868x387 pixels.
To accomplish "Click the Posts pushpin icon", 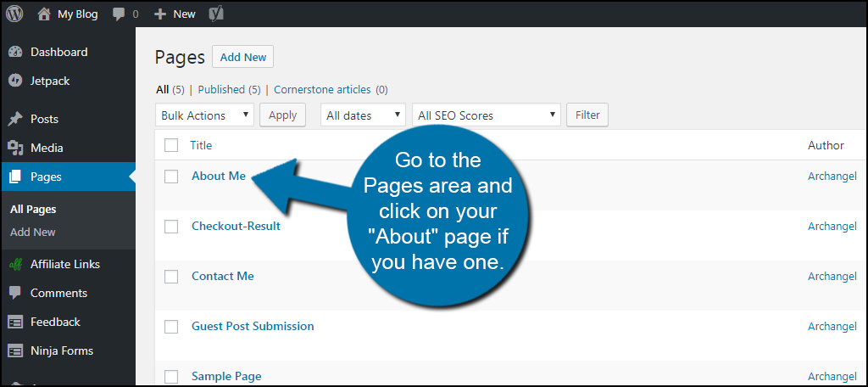I will [15, 119].
